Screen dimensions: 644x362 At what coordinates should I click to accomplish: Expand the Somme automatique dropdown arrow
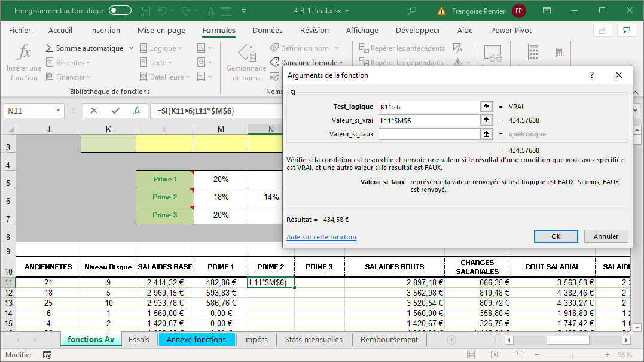coord(130,48)
